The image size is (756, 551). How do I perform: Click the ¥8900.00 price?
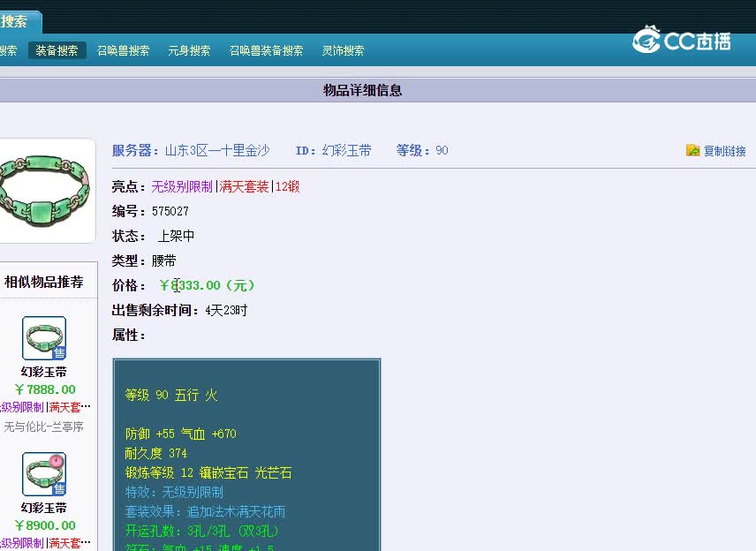45,525
